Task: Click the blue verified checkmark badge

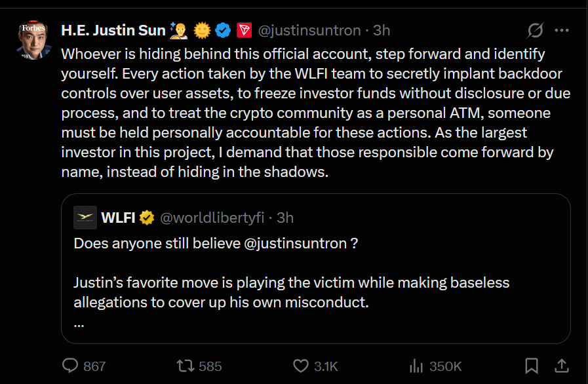Action: click(x=224, y=30)
